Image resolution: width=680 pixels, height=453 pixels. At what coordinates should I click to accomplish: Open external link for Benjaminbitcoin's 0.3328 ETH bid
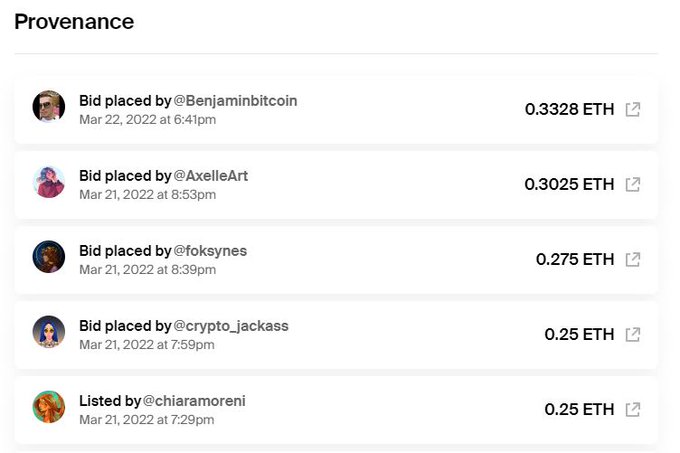pyautogui.click(x=632, y=109)
